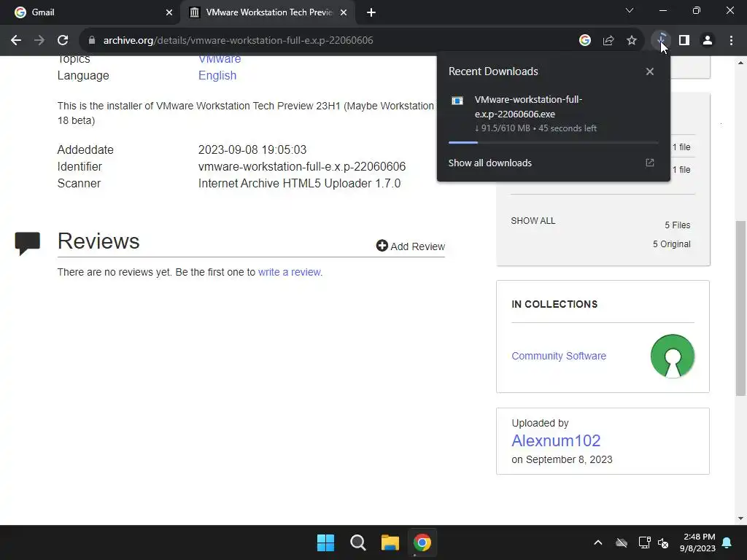Screen dimensions: 747x560
Task: Open Community Software collection link
Action: coord(559,356)
